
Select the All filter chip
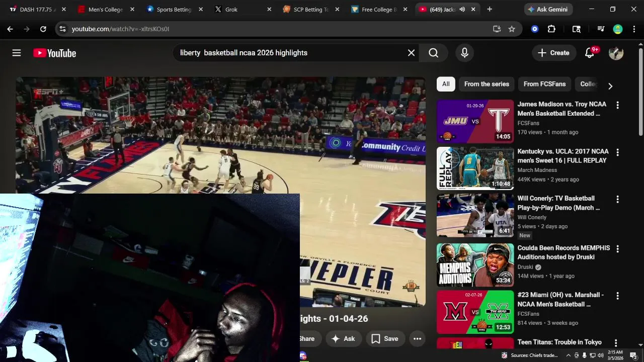[446, 84]
